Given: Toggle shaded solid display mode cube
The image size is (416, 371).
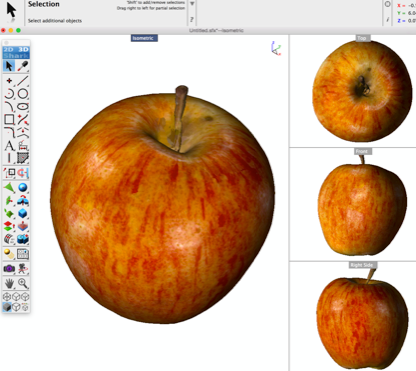Looking at the screenshot, I should 7,307.
